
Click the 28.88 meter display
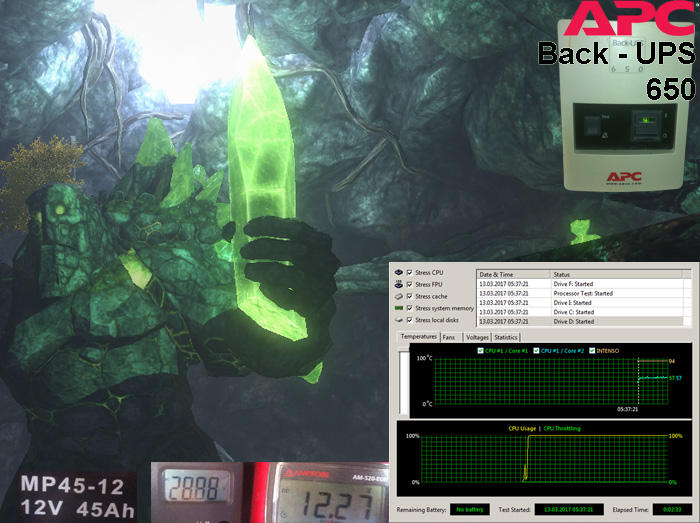pyautogui.click(x=196, y=487)
